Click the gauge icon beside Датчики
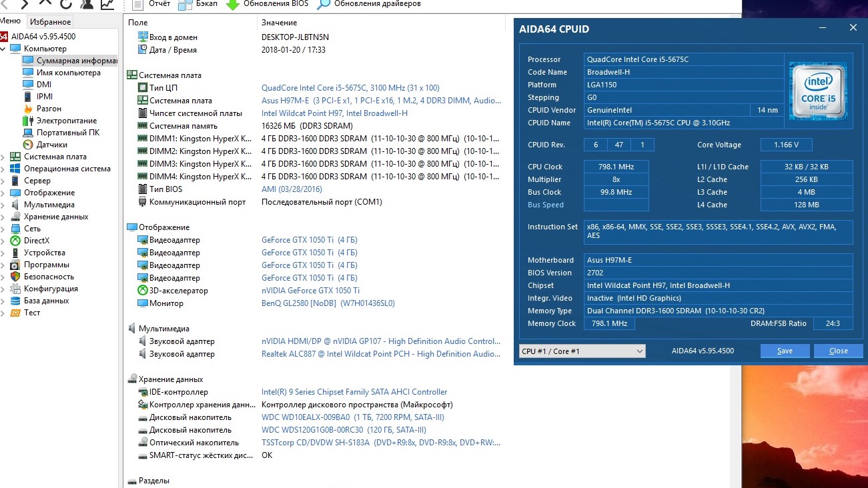This screenshot has height=488, width=868. 28,145
